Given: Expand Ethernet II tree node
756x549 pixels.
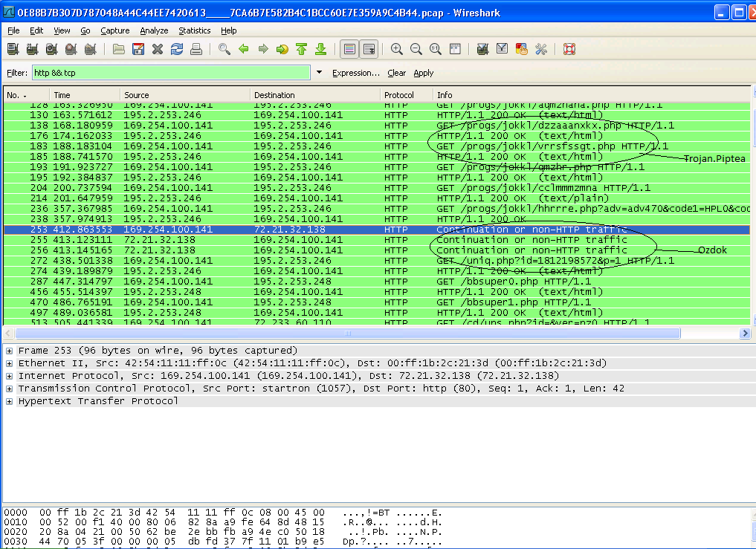Looking at the screenshot, I should point(9,363).
